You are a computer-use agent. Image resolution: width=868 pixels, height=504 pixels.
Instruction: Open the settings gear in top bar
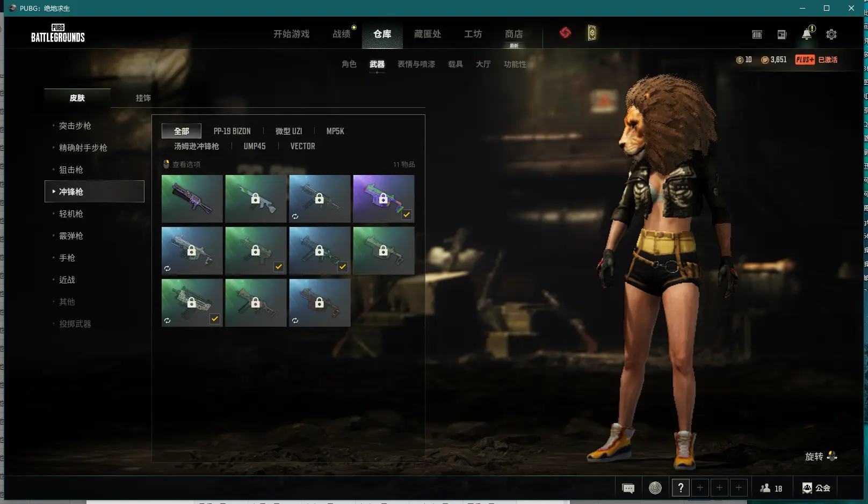click(x=831, y=34)
